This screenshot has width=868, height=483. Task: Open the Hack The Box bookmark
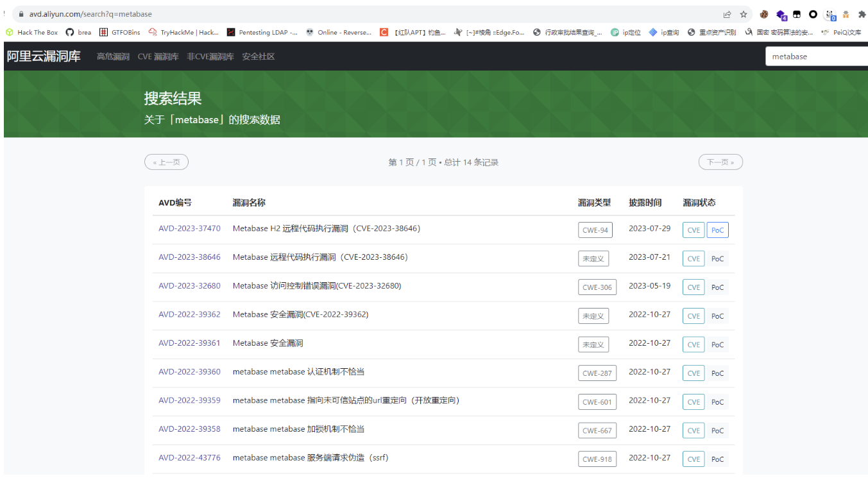click(x=32, y=32)
